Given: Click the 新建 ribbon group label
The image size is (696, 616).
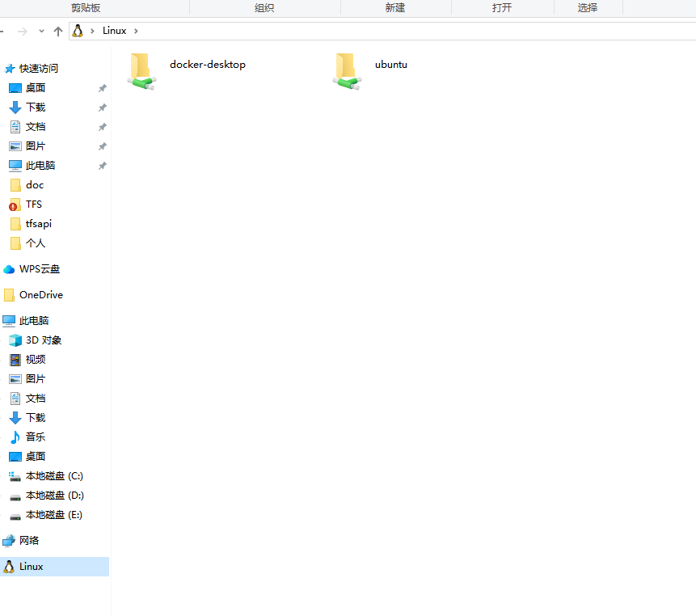Looking at the screenshot, I should 395,7.
